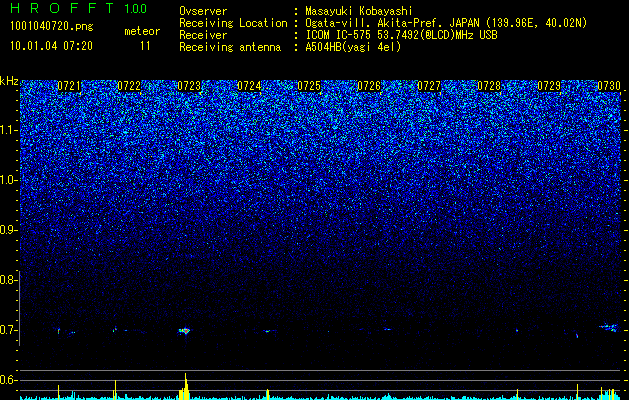The width and height of the screenshot is (629, 400).
Task: Click the 0725 time marker
Action: point(309,86)
